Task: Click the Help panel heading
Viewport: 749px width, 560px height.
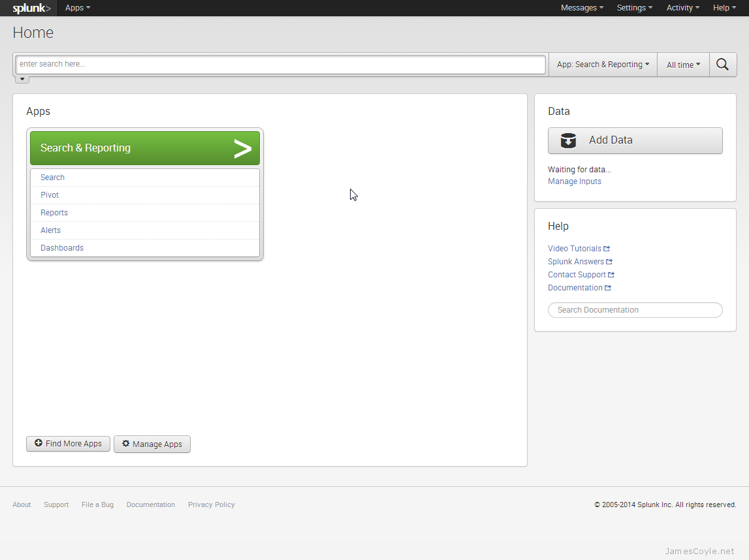Action: (558, 226)
